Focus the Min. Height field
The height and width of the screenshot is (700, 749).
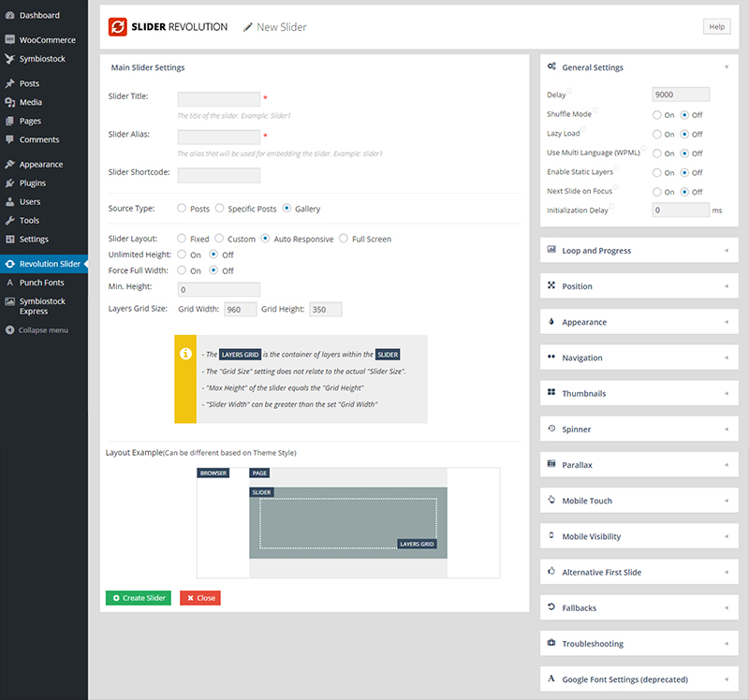click(219, 289)
